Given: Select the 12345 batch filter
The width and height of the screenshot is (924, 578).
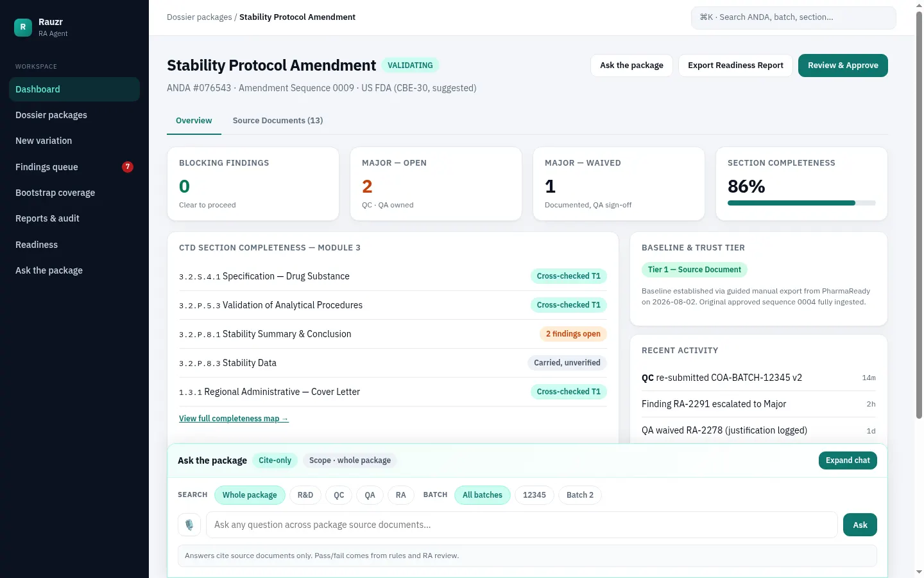Looking at the screenshot, I should (x=535, y=495).
